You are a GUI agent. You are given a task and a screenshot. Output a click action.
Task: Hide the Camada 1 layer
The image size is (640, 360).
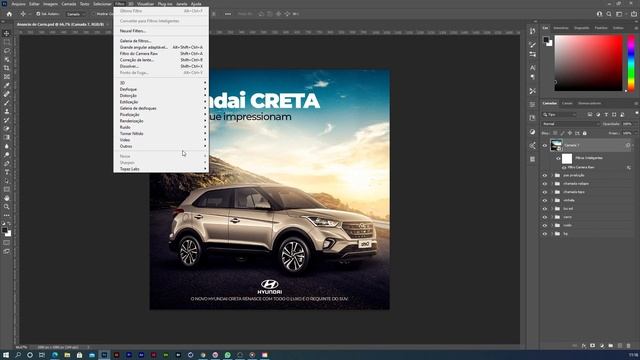click(x=544, y=145)
